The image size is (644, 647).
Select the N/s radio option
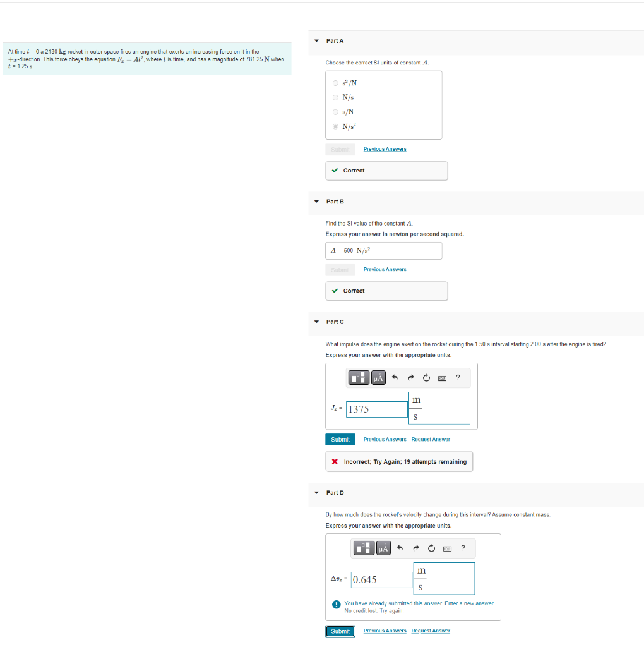pyautogui.click(x=335, y=97)
